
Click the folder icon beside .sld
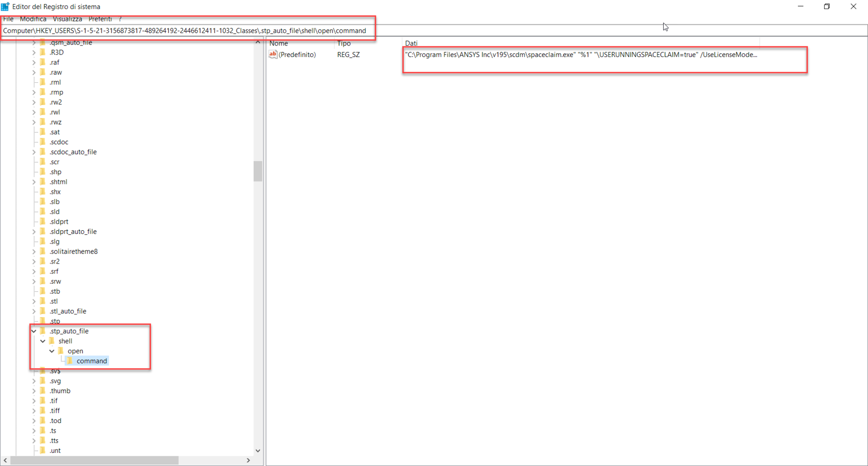click(43, 212)
